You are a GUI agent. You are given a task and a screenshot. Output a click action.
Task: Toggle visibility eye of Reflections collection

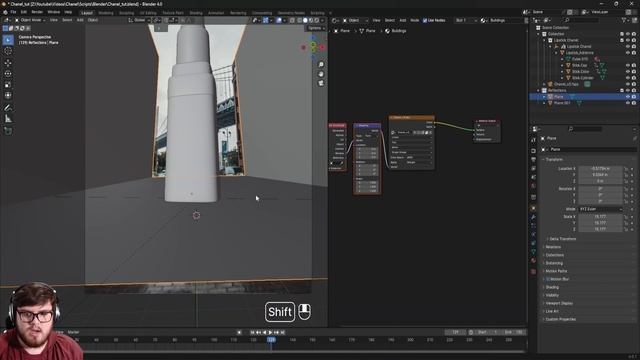point(628,90)
